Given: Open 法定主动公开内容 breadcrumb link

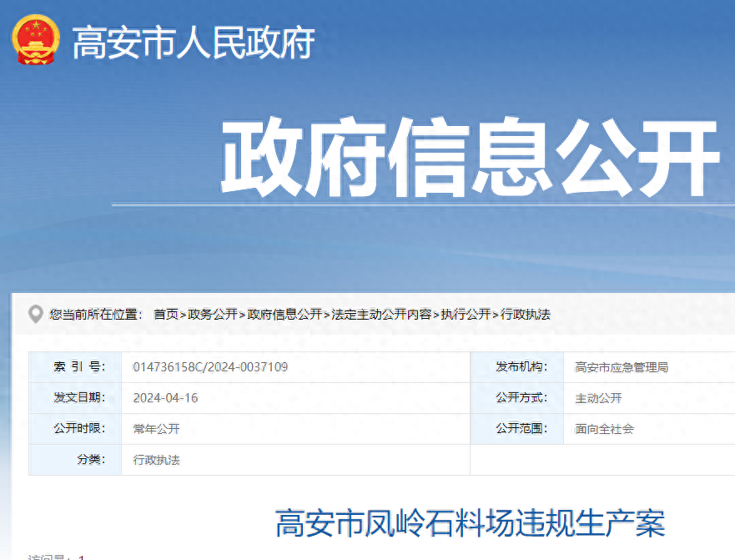Looking at the screenshot, I should pyautogui.click(x=381, y=315).
